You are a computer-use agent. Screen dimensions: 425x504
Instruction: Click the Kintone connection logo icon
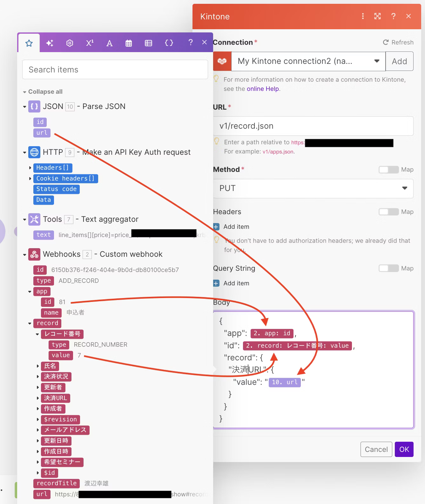(x=222, y=61)
